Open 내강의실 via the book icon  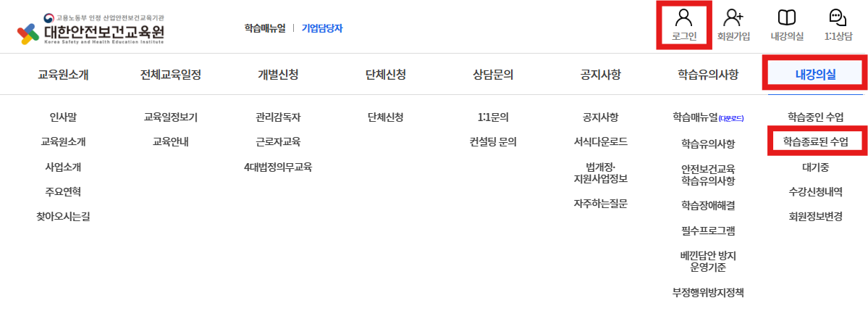click(x=787, y=18)
